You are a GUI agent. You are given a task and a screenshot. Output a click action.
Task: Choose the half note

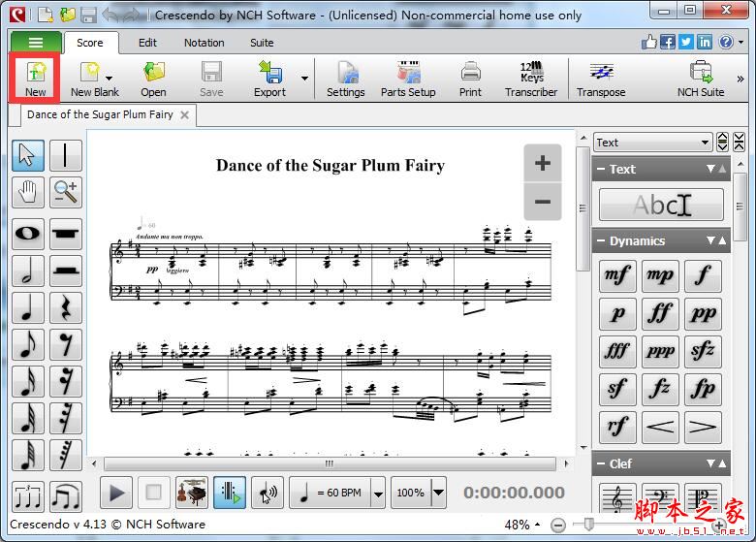[28, 271]
